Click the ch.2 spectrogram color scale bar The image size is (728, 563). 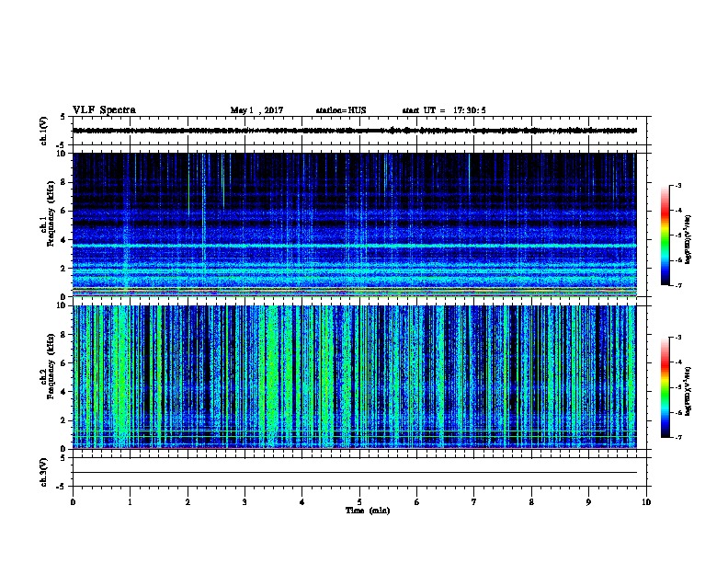[665, 387]
